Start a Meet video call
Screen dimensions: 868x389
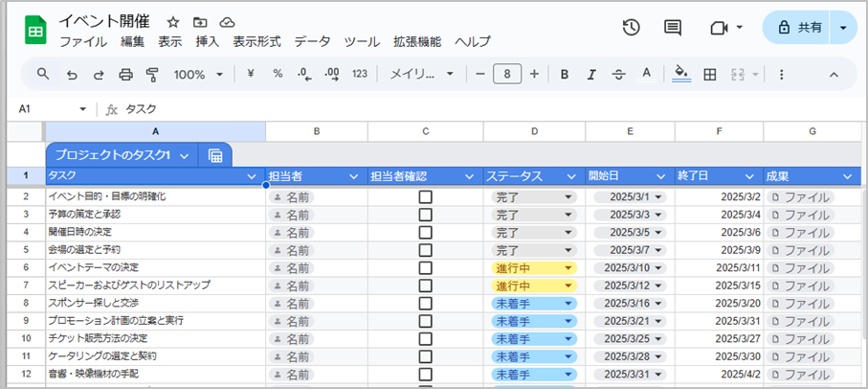click(719, 28)
